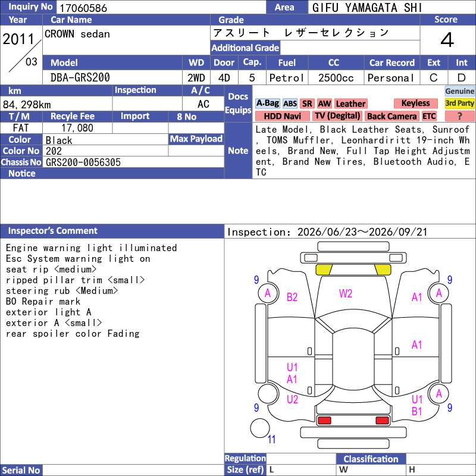Click the W2 windshield damage marker
This screenshot has height=476, width=476.
pos(346,293)
